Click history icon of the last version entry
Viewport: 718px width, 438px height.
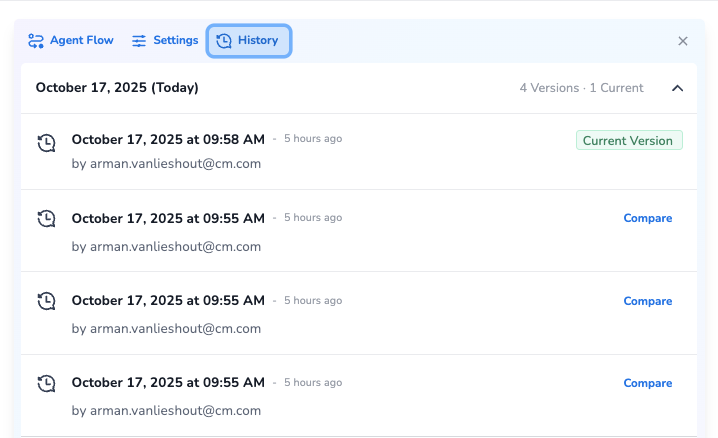tap(46, 383)
